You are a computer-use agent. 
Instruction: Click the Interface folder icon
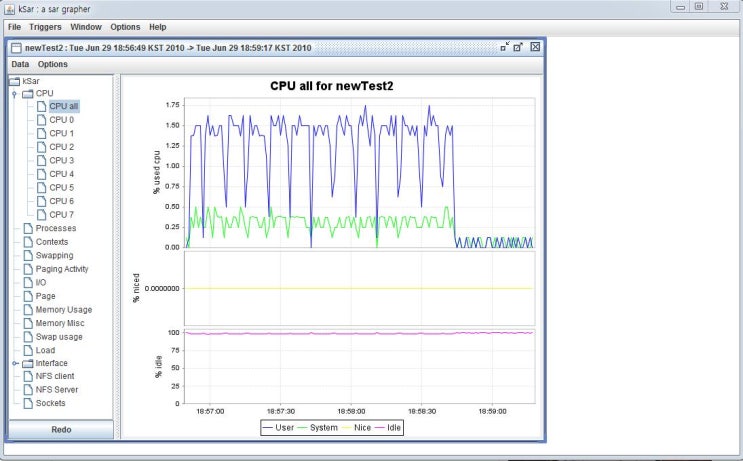[28, 363]
